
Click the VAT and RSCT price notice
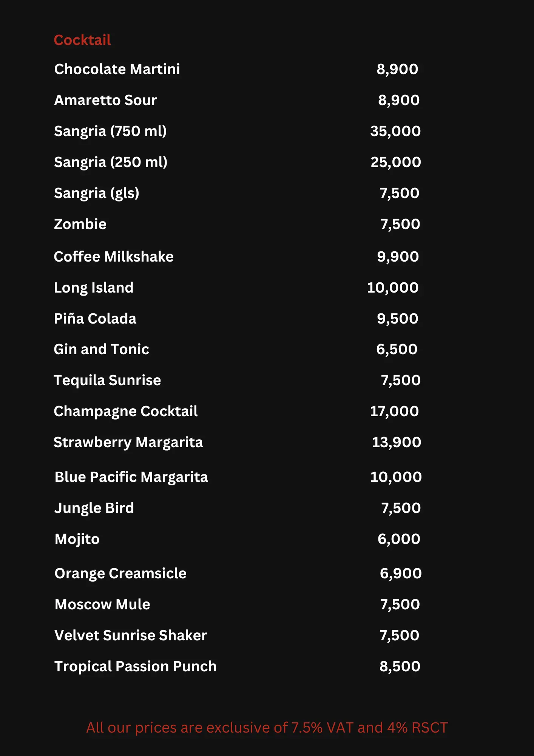(267, 728)
